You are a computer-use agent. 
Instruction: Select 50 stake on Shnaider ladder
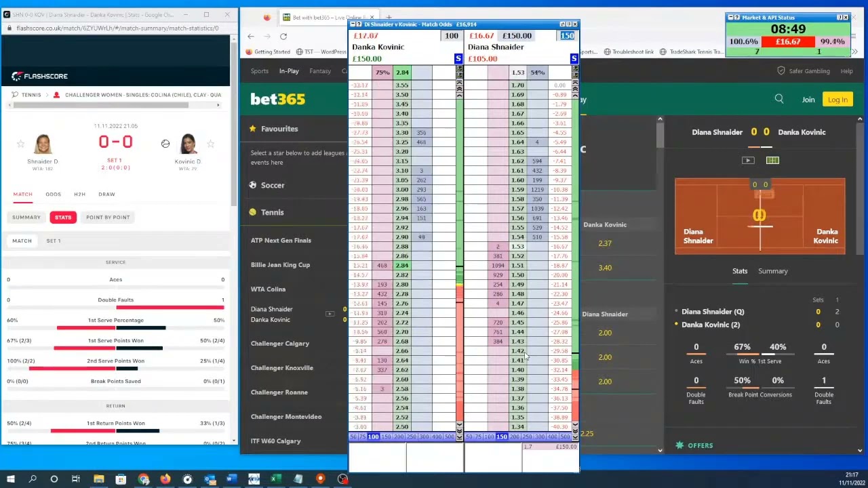469,437
